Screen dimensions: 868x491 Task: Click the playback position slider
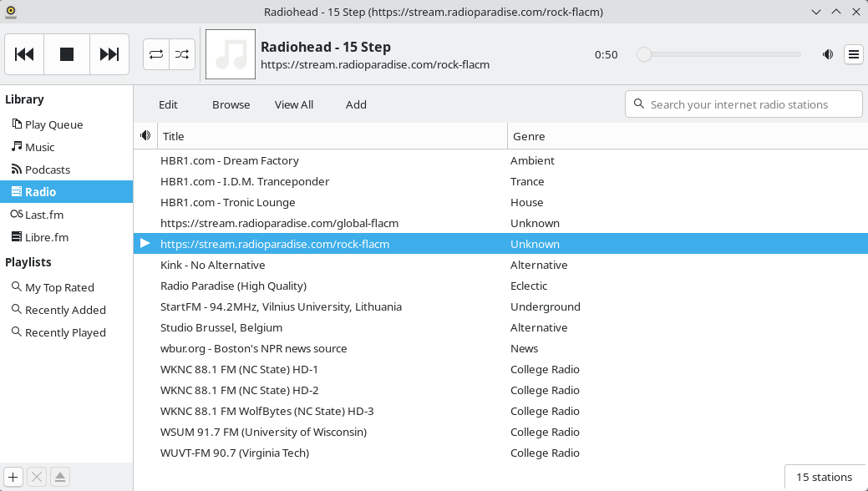coord(719,54)
